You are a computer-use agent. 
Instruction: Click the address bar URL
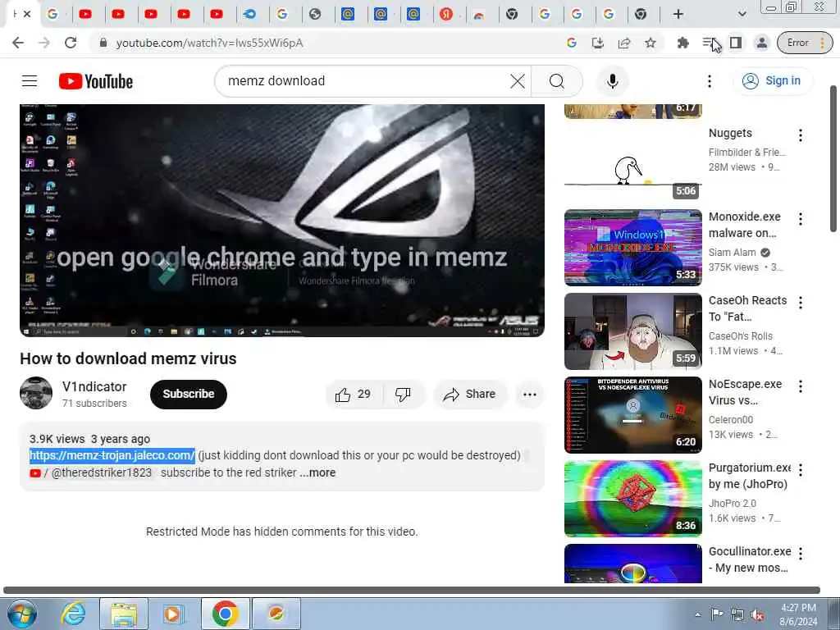click(209, 43)
